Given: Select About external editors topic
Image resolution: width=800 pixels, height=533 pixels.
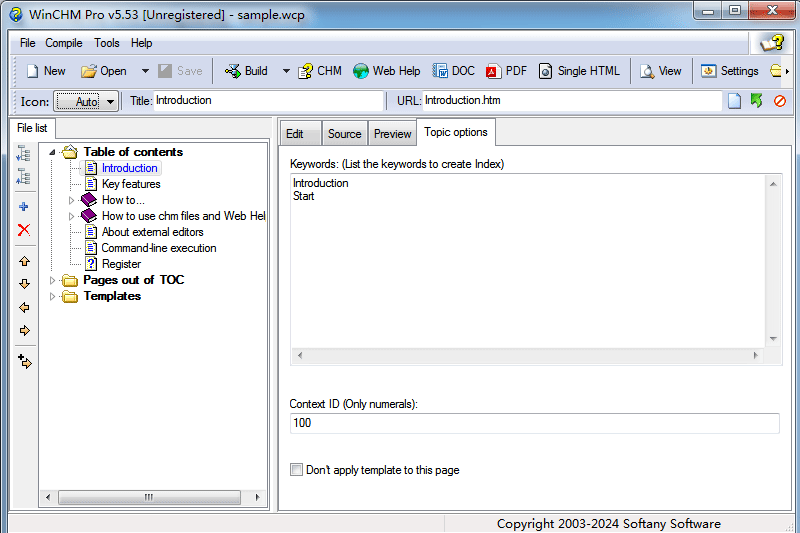Looking at the screenshot, I should pos(153,232).
